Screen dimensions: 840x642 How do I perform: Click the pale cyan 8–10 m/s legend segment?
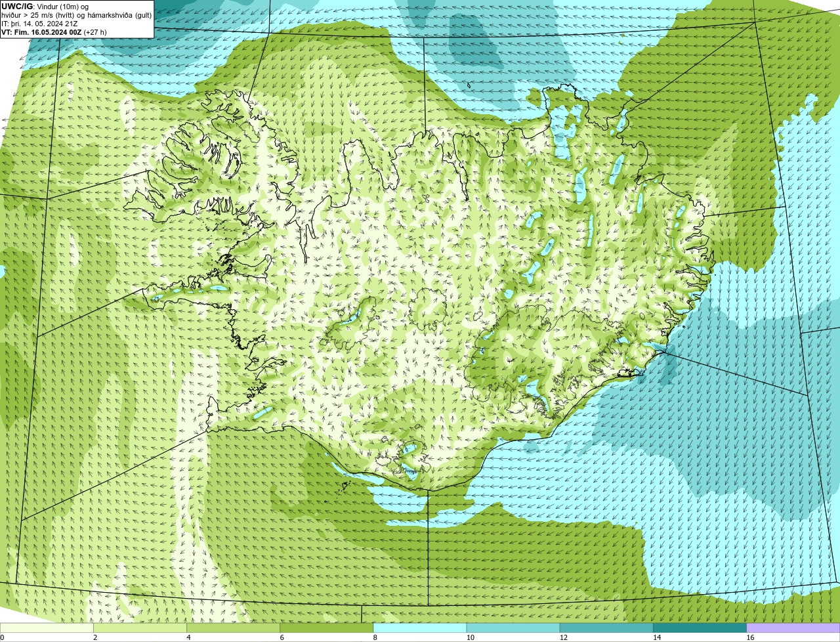point(420,628)
